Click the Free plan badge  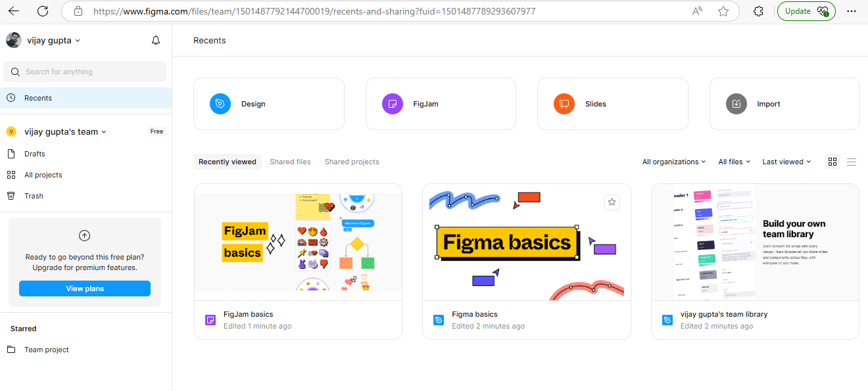tap(157, 131)
